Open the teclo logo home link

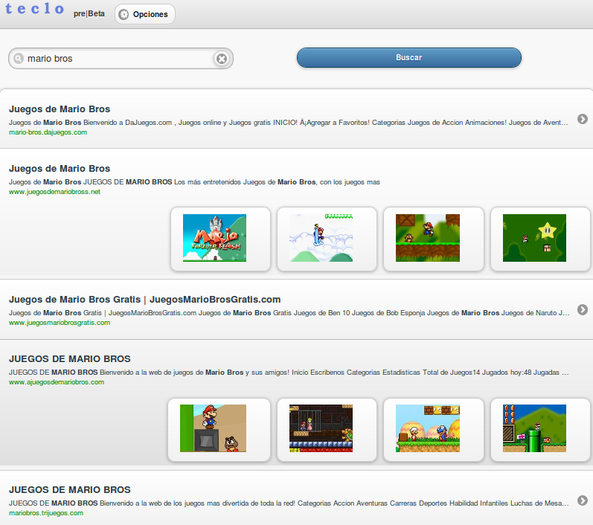click(x=34, y=9)
